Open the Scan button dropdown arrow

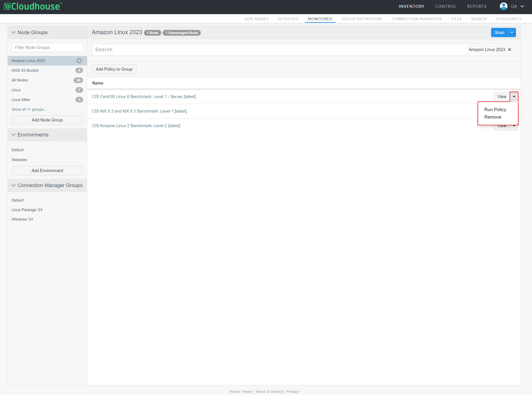(512, 32)
